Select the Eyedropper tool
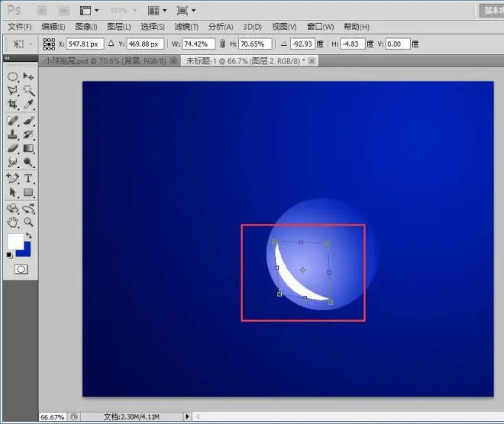 pos(28,104)
